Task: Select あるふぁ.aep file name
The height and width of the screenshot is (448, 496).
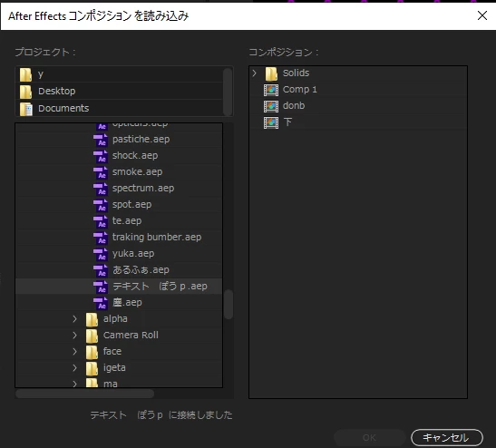Action: (141, 270)
